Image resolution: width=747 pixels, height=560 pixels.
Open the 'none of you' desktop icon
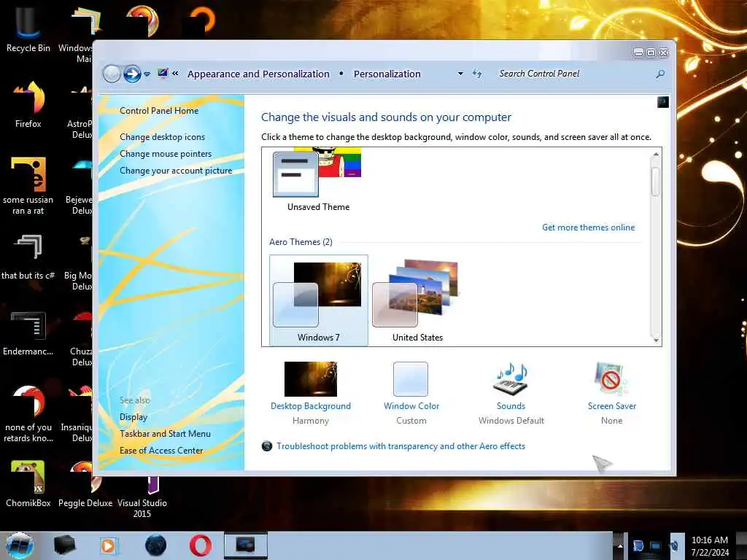tap(28, 413)
